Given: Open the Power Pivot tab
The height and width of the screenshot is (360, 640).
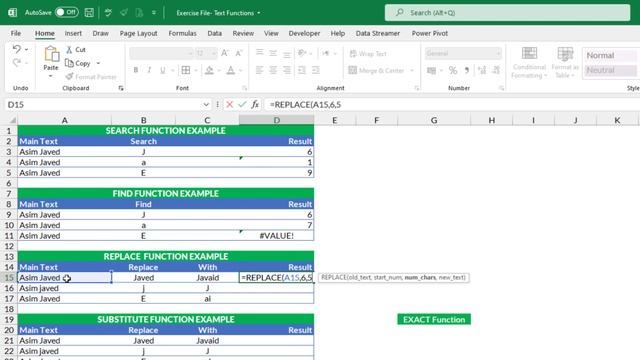Looking at the screenshot, I should tap(429, 33).
